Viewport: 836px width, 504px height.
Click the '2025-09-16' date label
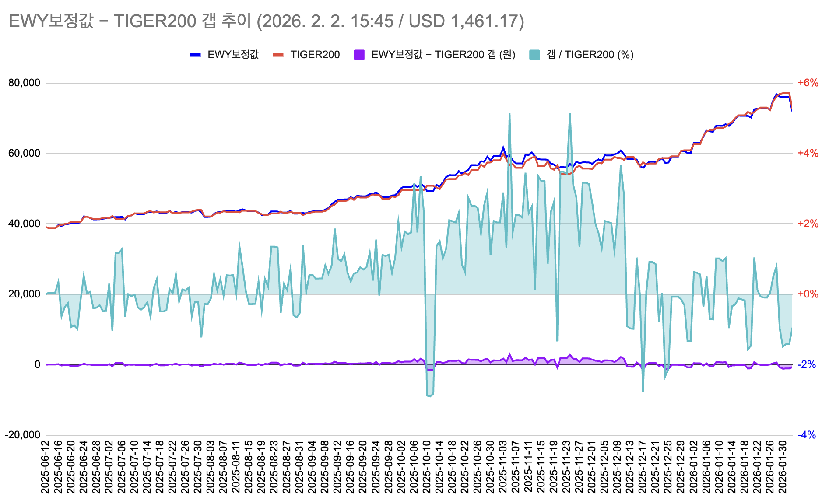point(350,467)
